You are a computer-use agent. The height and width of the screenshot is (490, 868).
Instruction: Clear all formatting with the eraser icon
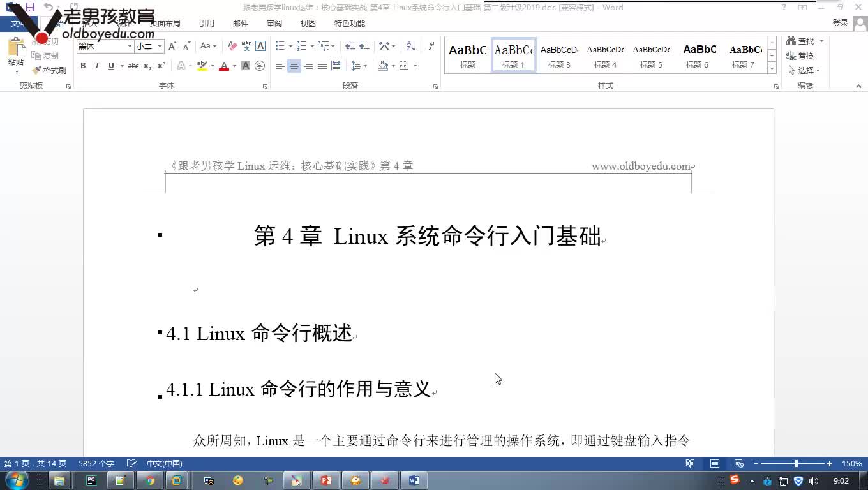(x=232, y=46)
